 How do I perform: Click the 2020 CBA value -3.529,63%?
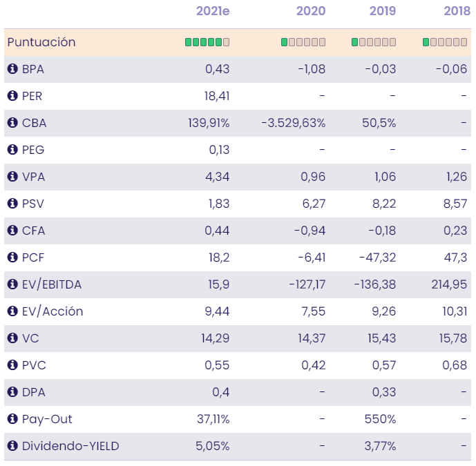click(x=294, y=123)
